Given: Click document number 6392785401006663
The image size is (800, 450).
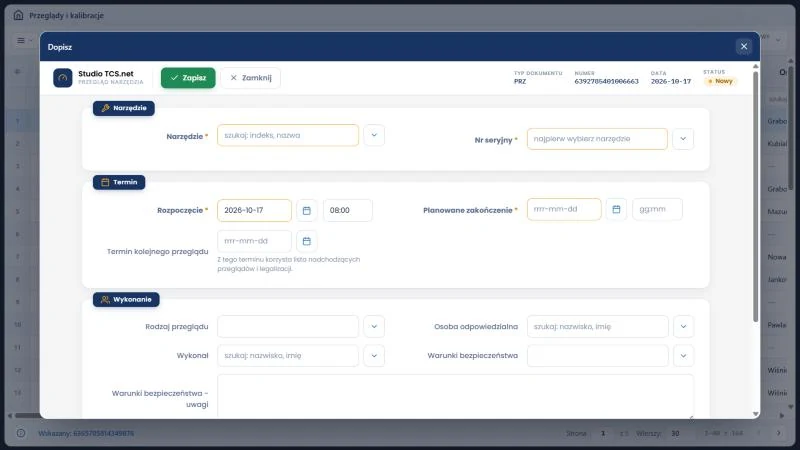Looking at the screenshot, I should 606,82.
